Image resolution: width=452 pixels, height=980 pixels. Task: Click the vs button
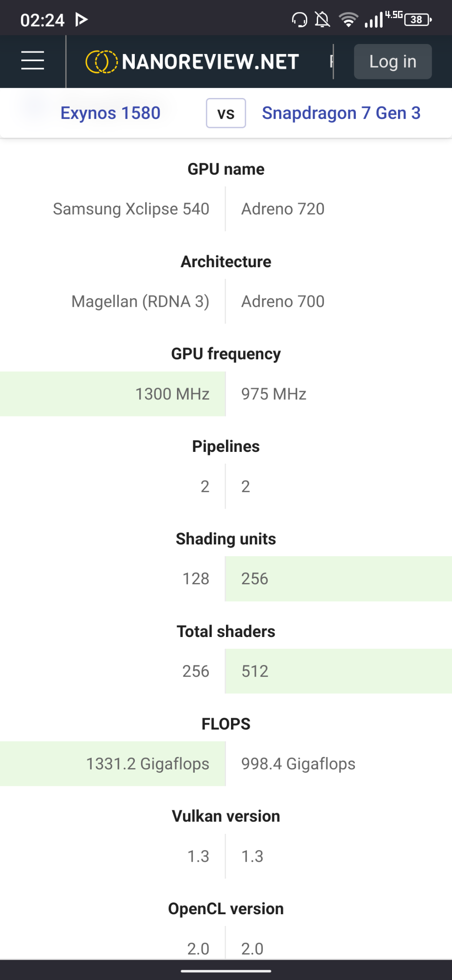pyautogui.click(x=226, y=113)
